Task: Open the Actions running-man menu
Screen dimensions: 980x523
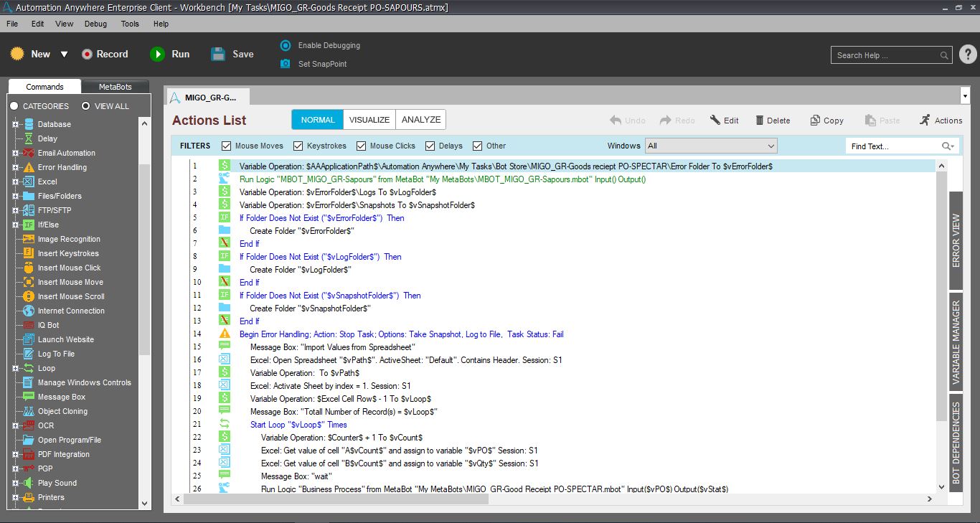Action: click(x=925, y=121)
